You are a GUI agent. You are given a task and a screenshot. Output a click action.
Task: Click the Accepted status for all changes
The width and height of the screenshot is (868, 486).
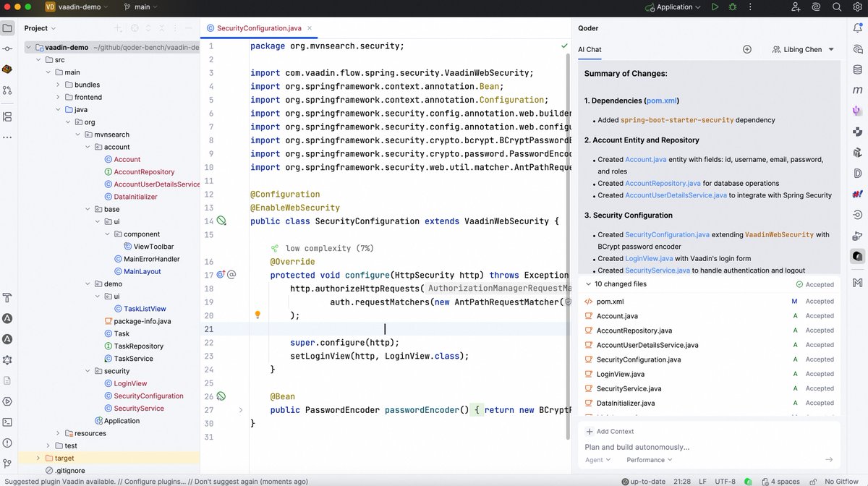tap(814, 284)
